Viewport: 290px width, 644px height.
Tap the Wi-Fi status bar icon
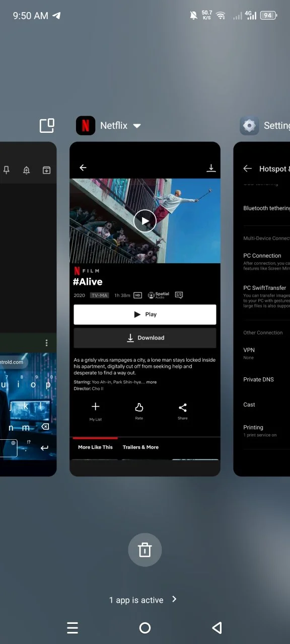pos(221,16)
